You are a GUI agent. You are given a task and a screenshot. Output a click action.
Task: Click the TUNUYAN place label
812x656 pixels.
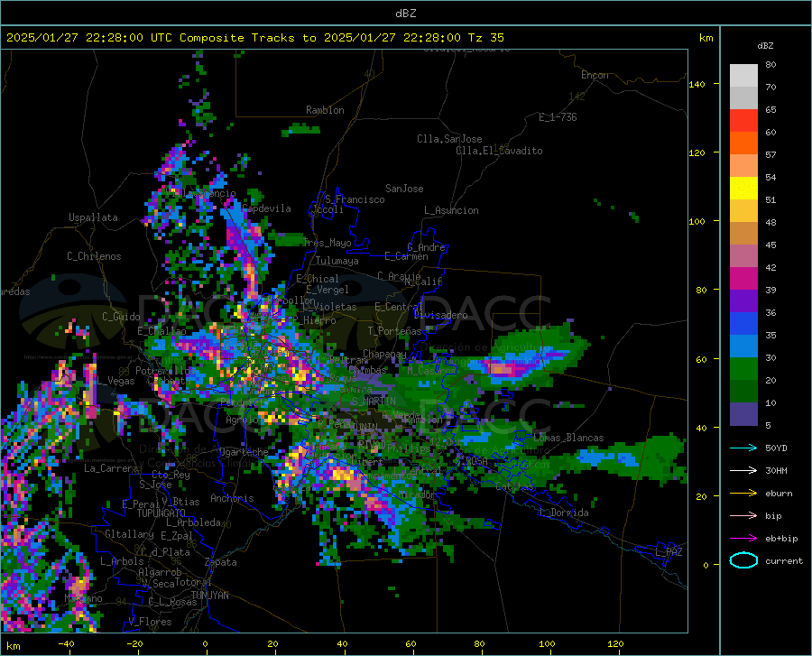point(209,595)
